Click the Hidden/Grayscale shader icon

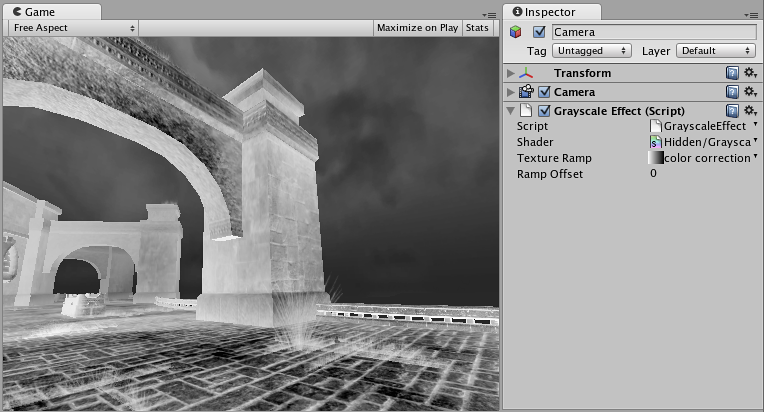tap(656, 142)
